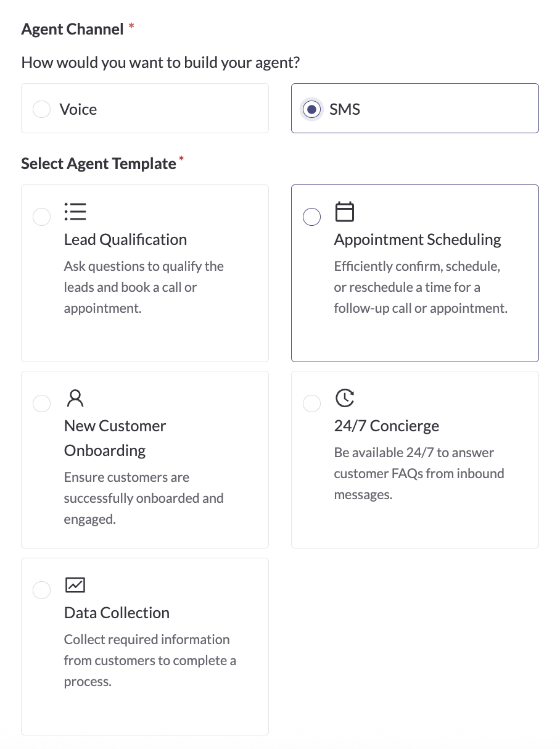The height and width of the screenshot is (749, 560).
Task: Click the Lead Qualification template title
Action: pos(125,239)
